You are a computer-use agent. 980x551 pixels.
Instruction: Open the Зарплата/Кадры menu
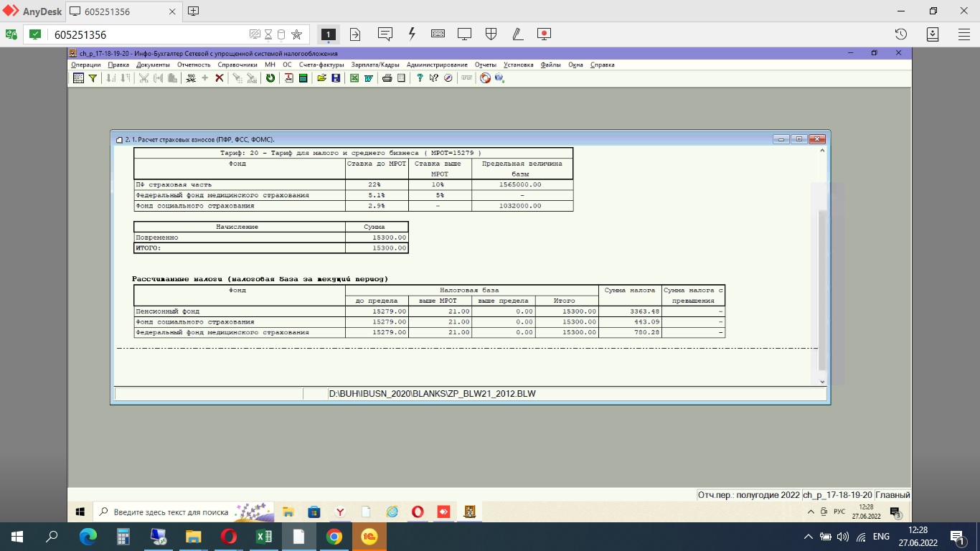[x=375, y=65]
